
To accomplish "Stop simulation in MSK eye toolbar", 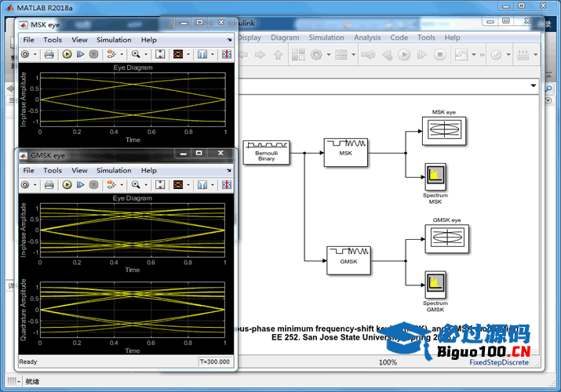I will click(x=93, y=54).
